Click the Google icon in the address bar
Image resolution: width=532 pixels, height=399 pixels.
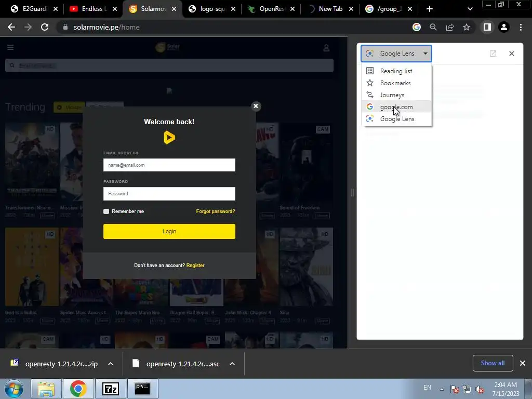417,27
